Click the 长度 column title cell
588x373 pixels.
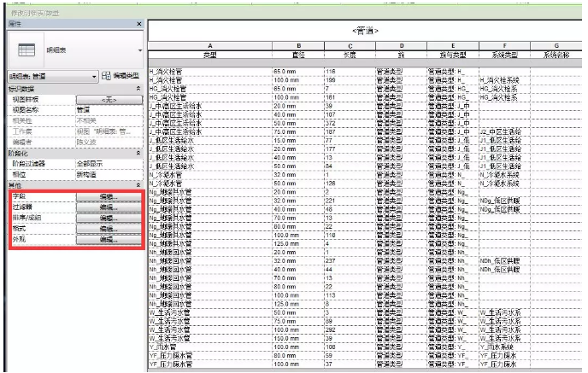350,55
